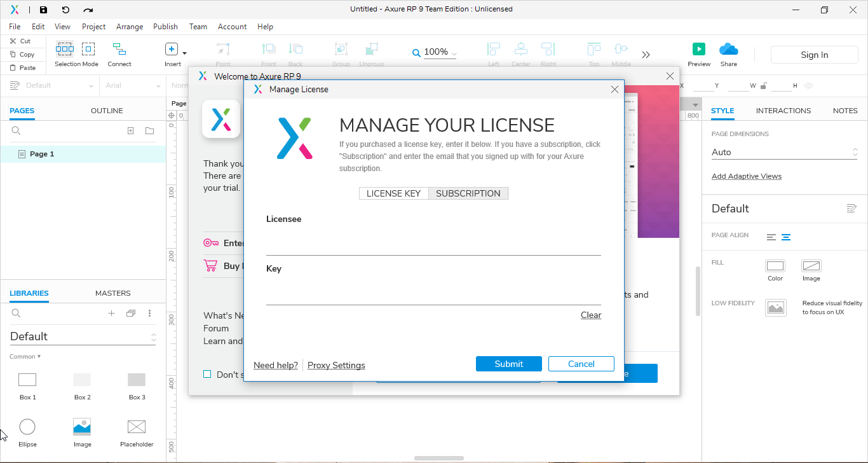
Task: Activate the Connect tool
Action: coord(119,49)
